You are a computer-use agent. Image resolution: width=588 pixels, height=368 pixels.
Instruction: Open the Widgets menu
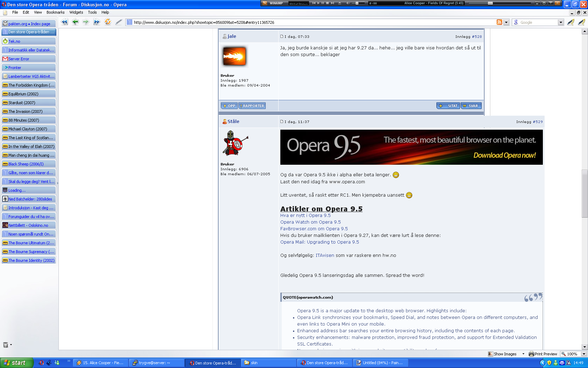[x=76, y=12]
